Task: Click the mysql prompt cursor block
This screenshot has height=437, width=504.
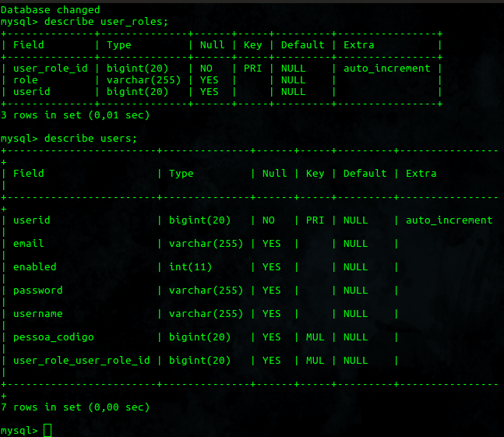Action: coord(48,430)
